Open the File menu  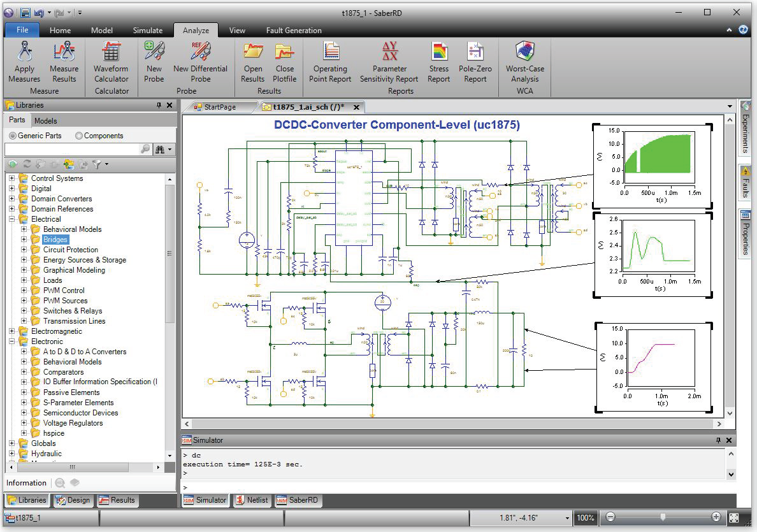[x=22, y=30]
